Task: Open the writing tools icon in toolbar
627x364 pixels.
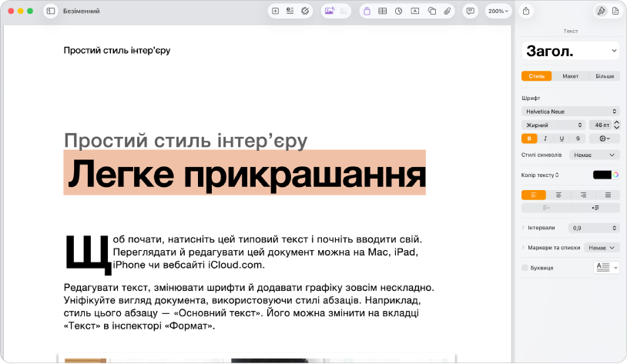Action: [x=305, y=12]
